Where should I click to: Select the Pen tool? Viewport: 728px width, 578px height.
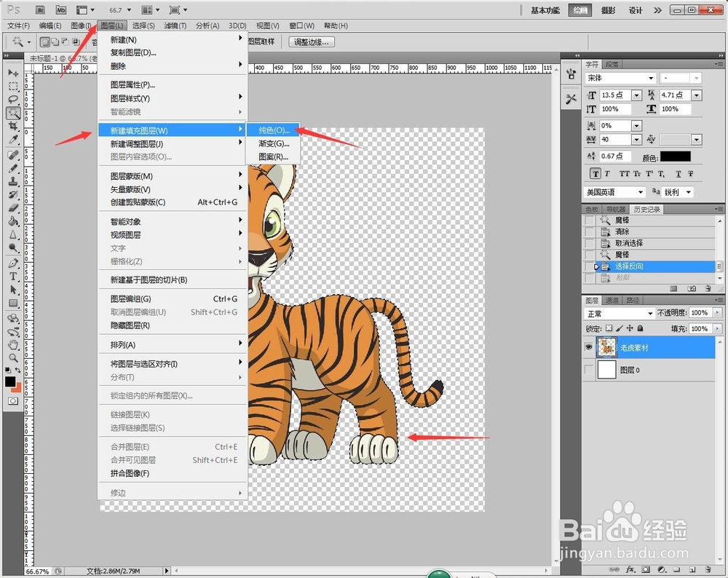coord(13,264)
